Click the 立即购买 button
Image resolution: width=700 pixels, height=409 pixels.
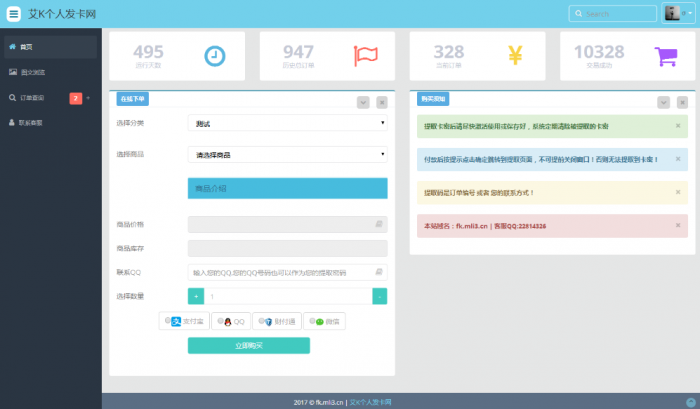(x=248, y=345)
